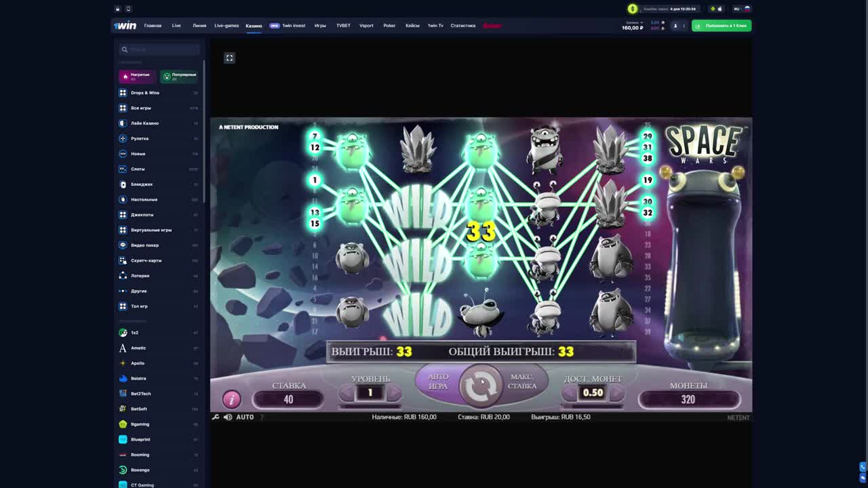Open the Кейсы link

click(x=412, y=26)
